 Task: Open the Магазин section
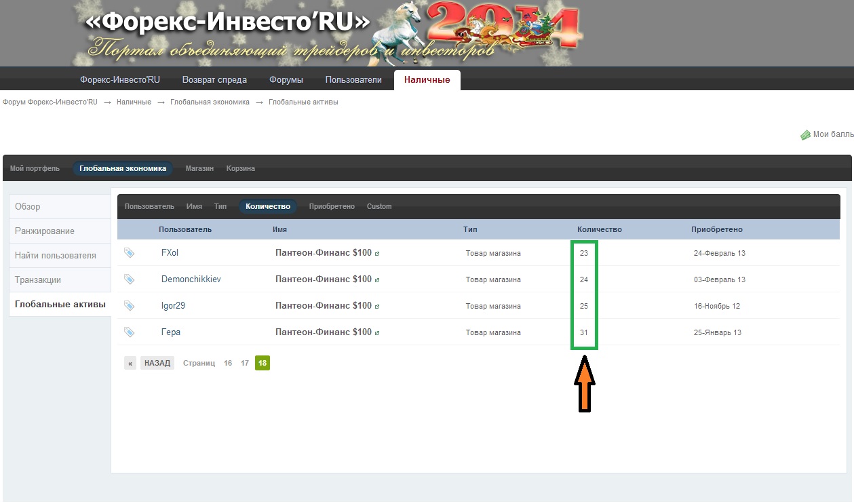pyautogui.click(x=199, y=168)
